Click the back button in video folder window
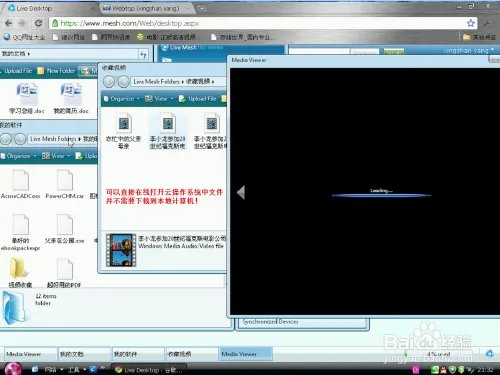Image resolution: width=500 pixels, height=375 pixels. (x=109, y=82)
